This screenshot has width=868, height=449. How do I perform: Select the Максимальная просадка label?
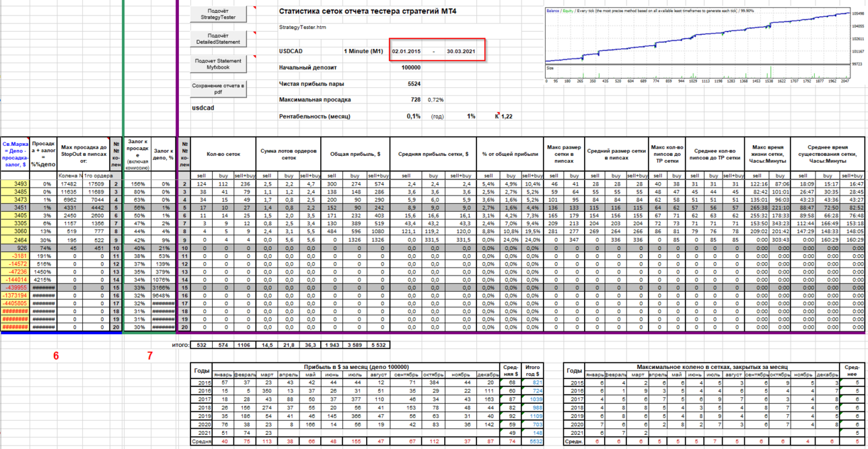[x=315, y=100]
